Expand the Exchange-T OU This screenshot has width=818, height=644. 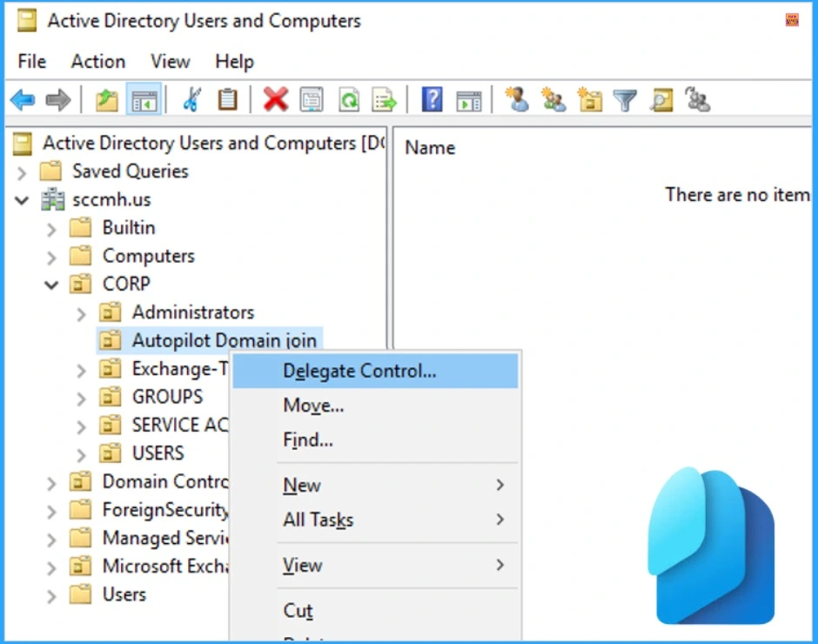click(81, 370)
